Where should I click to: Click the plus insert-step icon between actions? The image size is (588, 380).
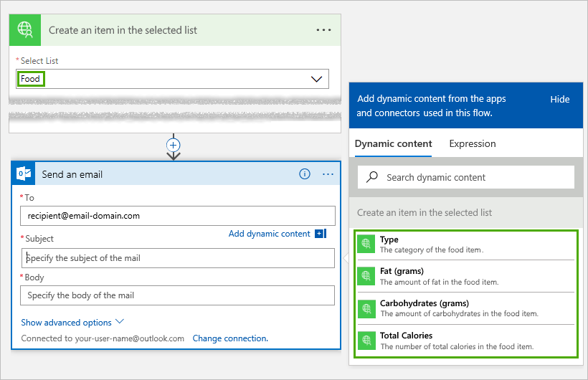pyautogui.click(x=173, y=144)
